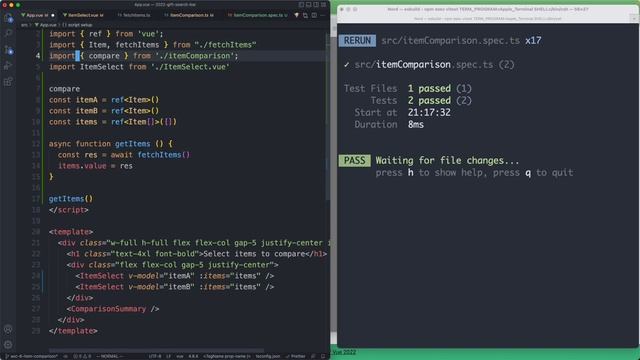Click '2 passed (2)' Tests result in terminal
Viewport: 640px width, 360px height.
pyautogui.click(x=440, y=101)
